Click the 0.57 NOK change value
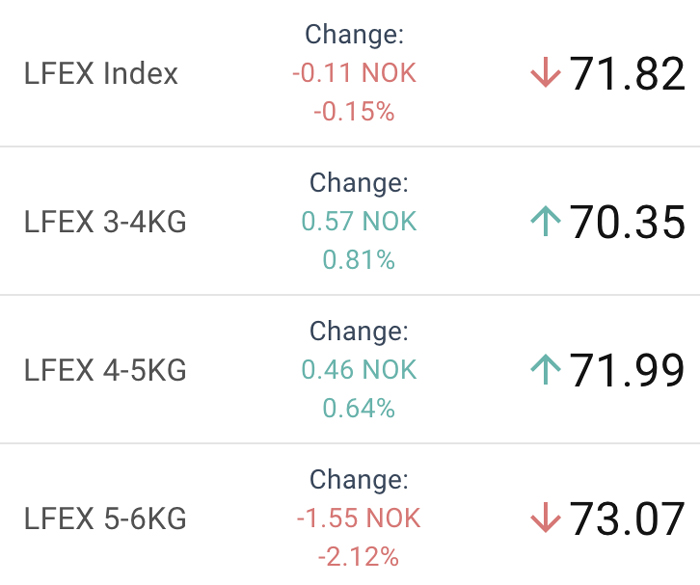 click(x=359, y=221)
